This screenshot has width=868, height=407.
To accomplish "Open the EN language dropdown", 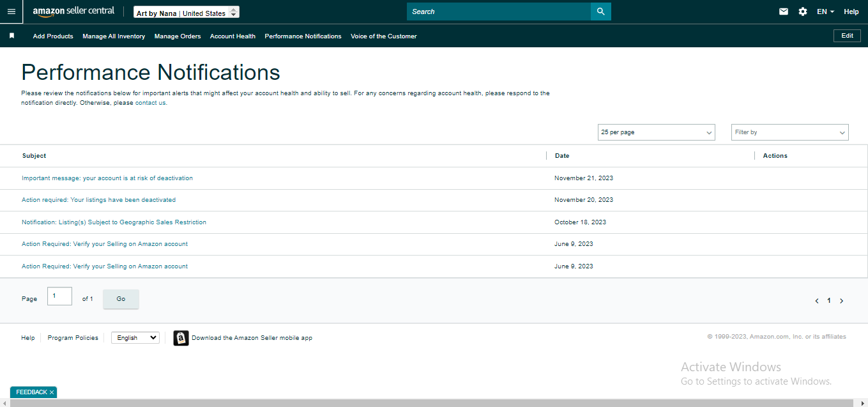I will pos(825,12).
